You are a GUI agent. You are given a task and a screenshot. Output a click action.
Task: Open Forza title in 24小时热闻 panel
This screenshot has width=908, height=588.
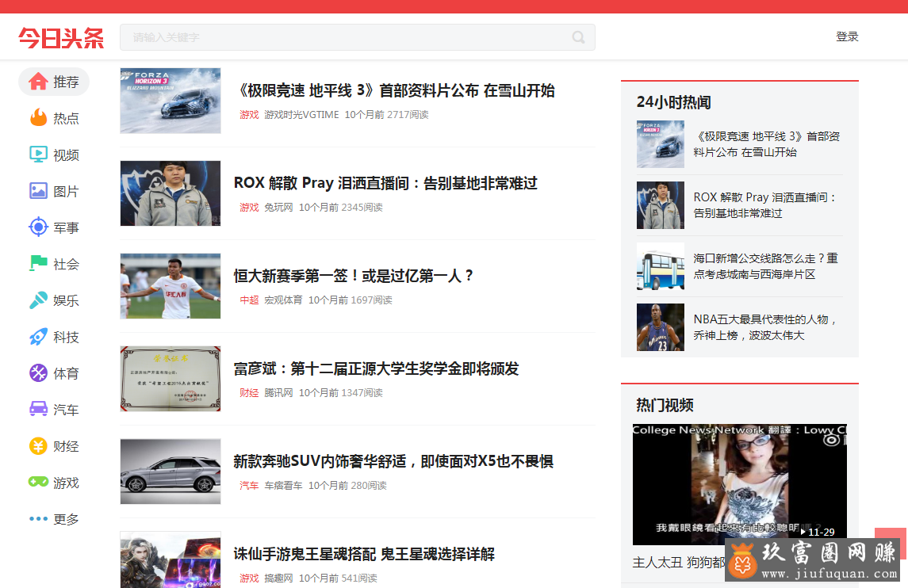[x=767, y=144]
